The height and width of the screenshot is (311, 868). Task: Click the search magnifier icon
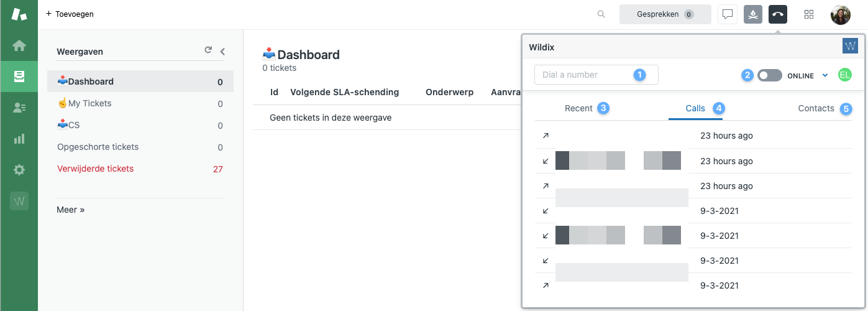[601, 14]
